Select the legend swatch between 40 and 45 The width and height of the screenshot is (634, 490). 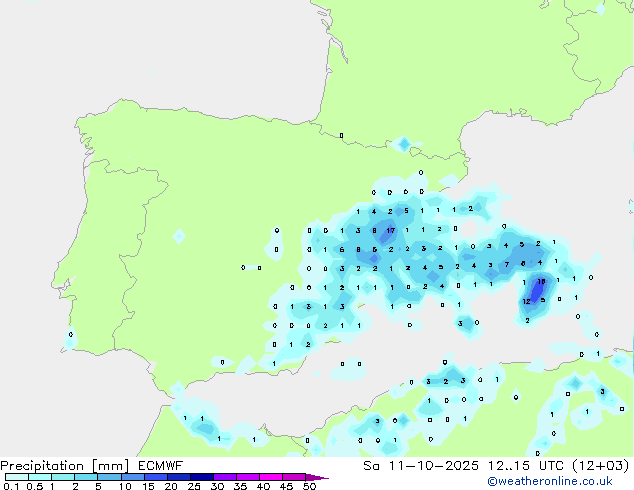coord(271,477)
